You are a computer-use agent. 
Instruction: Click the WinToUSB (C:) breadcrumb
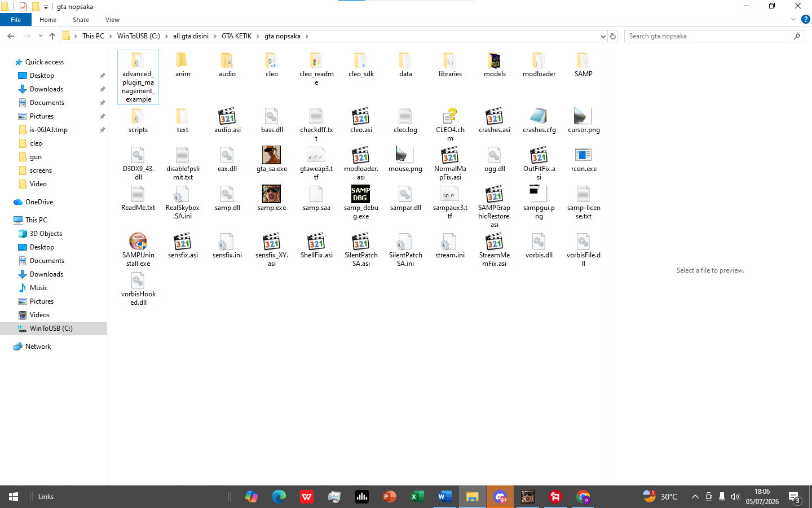click(139, 36)
